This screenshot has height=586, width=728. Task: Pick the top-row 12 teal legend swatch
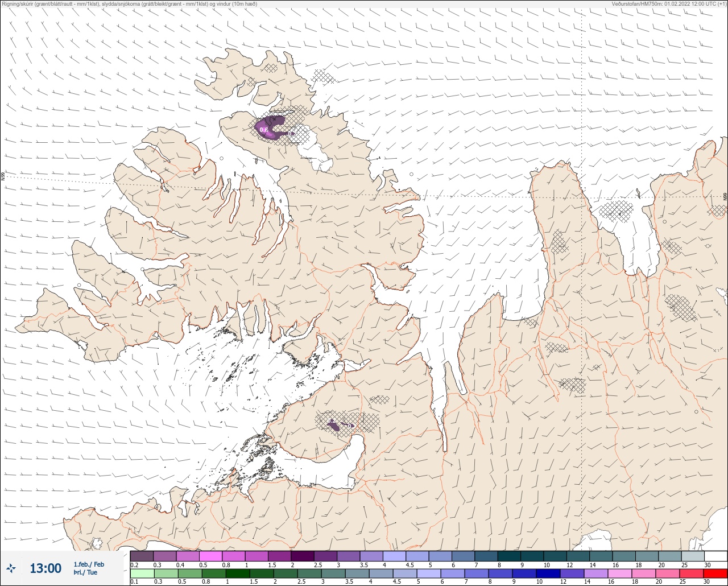click(x=578, y=556)
